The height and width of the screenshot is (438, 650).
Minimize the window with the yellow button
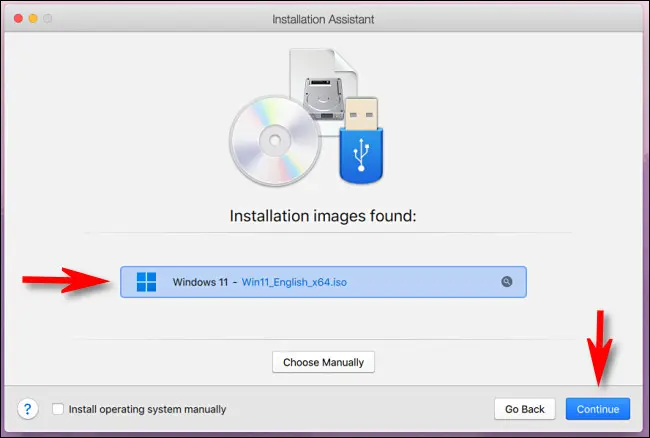pyautogui.click(x=32, y=19)
